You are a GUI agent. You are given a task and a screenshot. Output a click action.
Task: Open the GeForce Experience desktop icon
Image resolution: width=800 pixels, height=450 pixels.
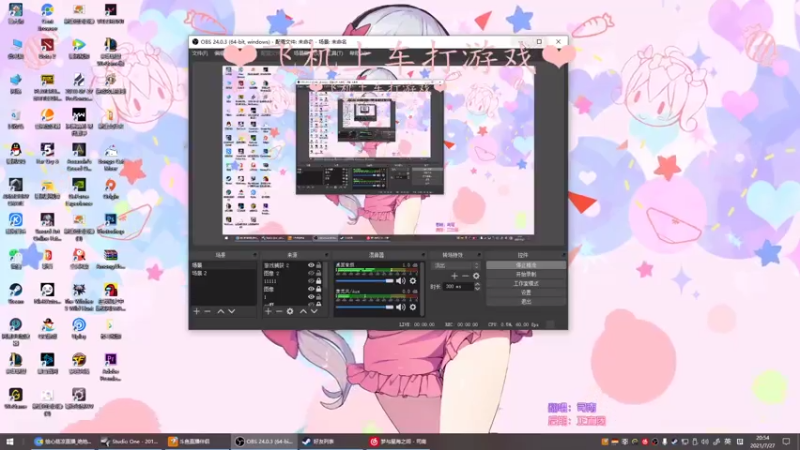[79, 192]
